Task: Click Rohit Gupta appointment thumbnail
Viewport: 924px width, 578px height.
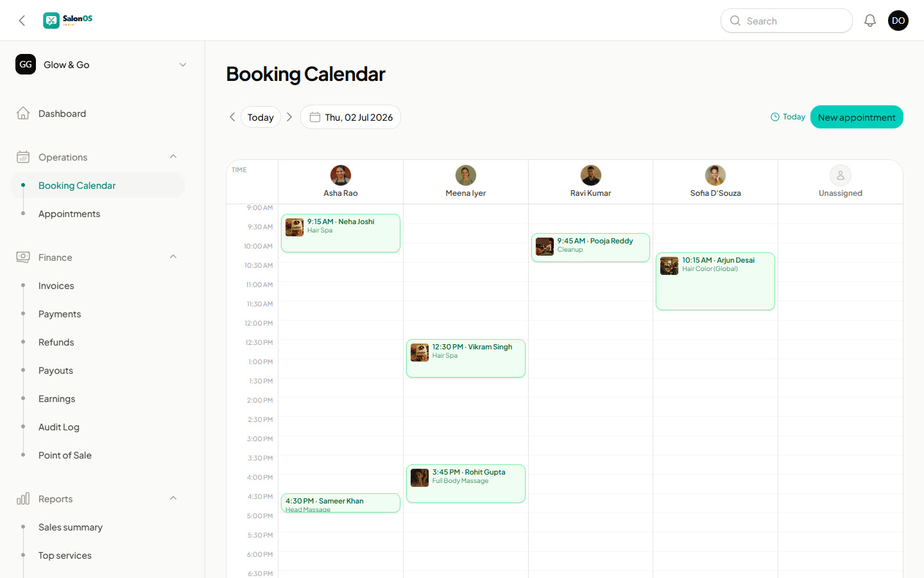Action: click(x=420, y=478)
